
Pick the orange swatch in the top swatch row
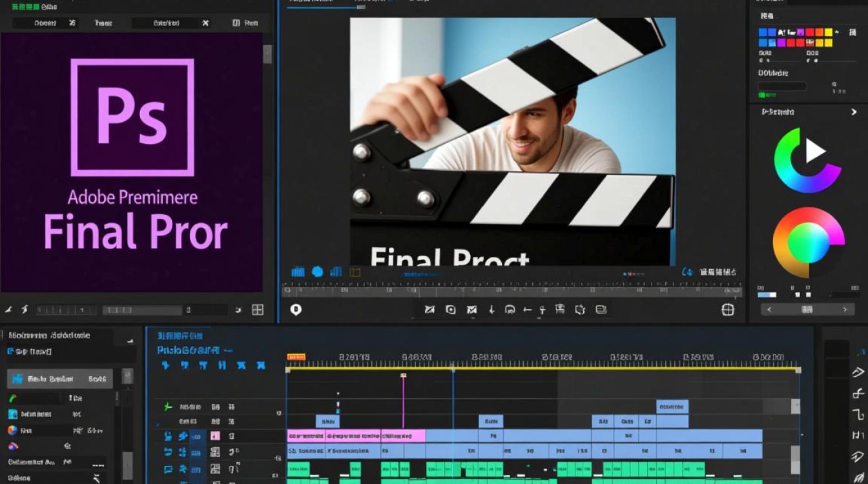pyautogui.click(x=819, y=32)
